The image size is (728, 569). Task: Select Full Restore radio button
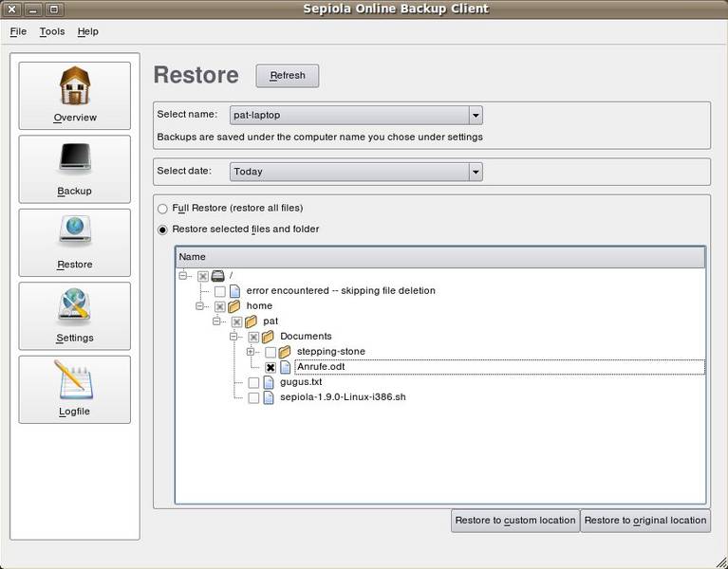tap(162, 209)
